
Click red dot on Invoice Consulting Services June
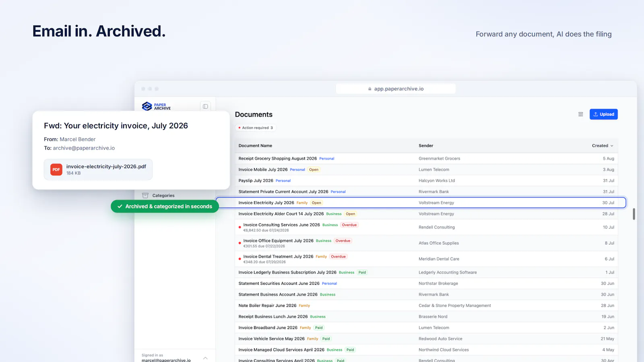click(x=240, y=227)
